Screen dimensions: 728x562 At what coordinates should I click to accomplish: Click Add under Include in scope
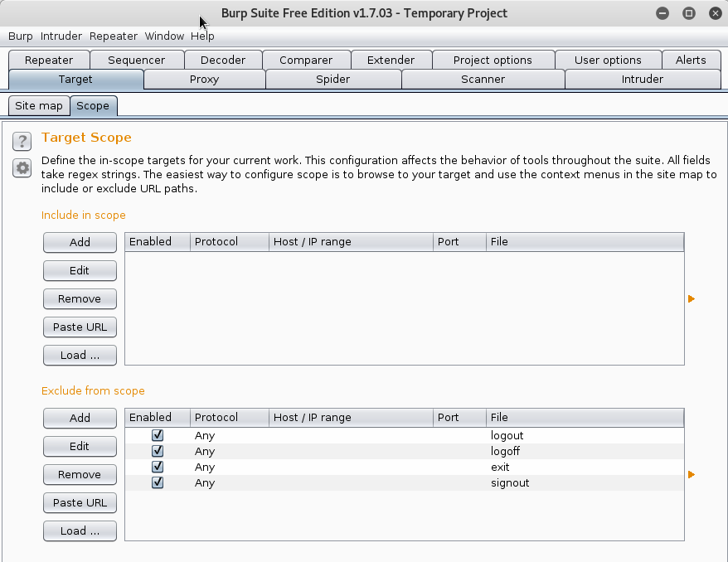[x=80, y=242]
